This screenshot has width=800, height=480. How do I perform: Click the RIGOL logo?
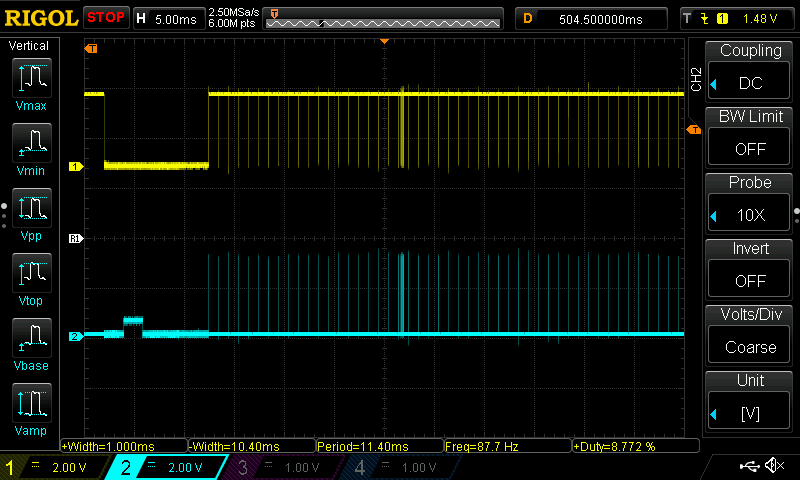click(x=41, y=19)
